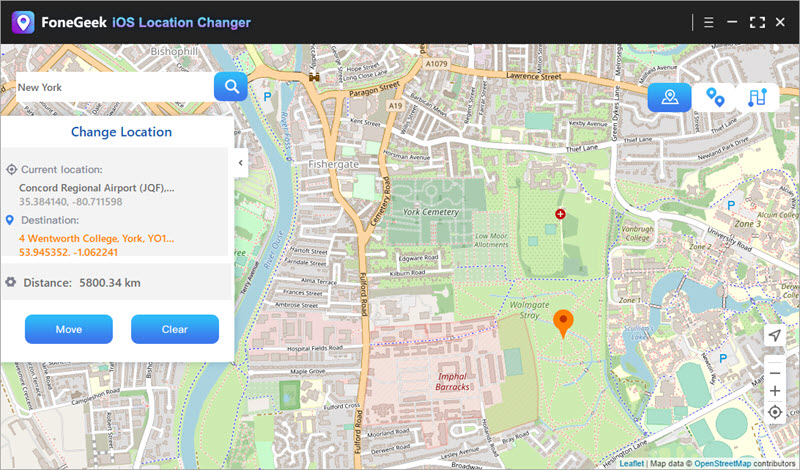Open the Leaflet attribution link

pyautogui.click(x=631, y=464)
